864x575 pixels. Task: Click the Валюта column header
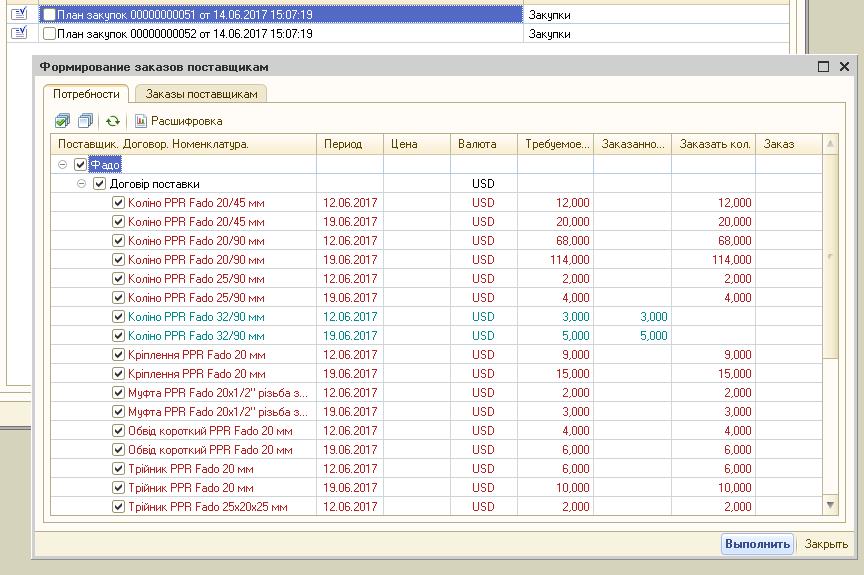484,144
